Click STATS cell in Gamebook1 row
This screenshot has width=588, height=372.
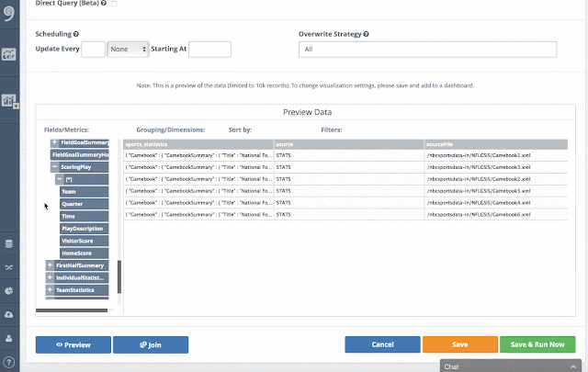click(349, 155)
